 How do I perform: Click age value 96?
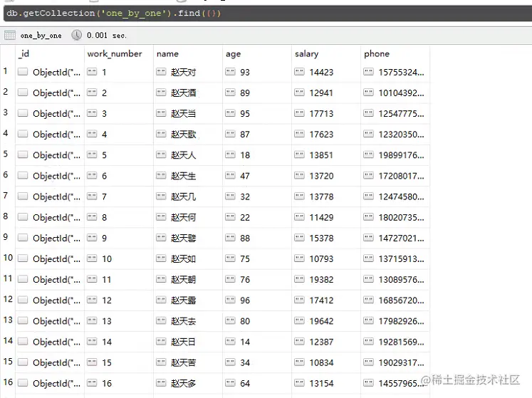(x=245, y=300)
